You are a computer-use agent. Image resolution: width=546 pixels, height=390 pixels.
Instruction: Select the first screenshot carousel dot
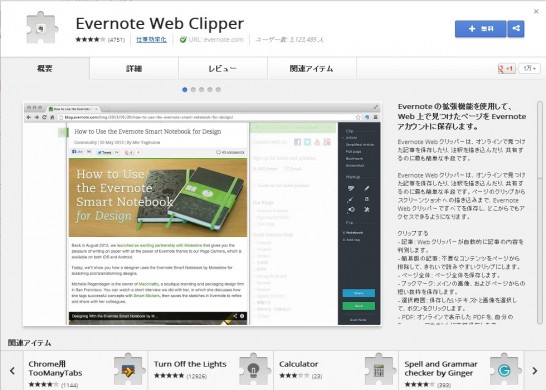[x=185, y=89]
